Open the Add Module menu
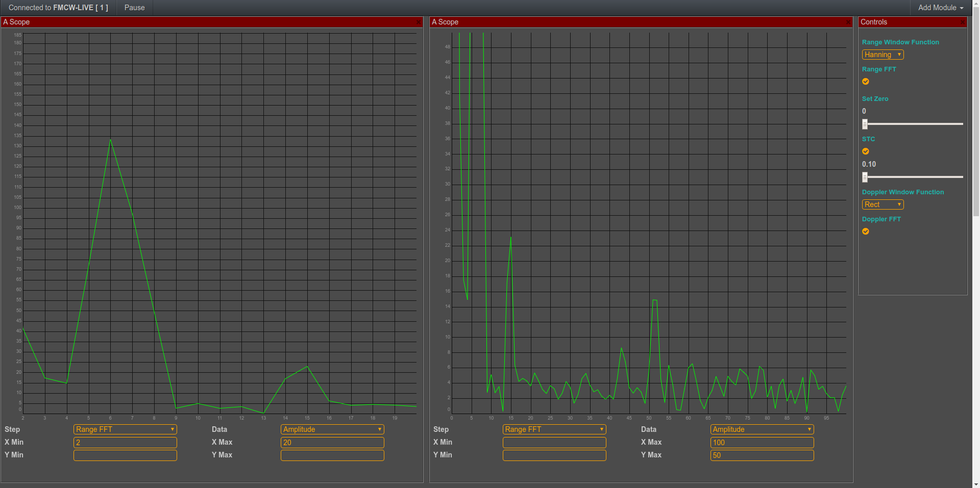The image size is (980, 488). 940,8
